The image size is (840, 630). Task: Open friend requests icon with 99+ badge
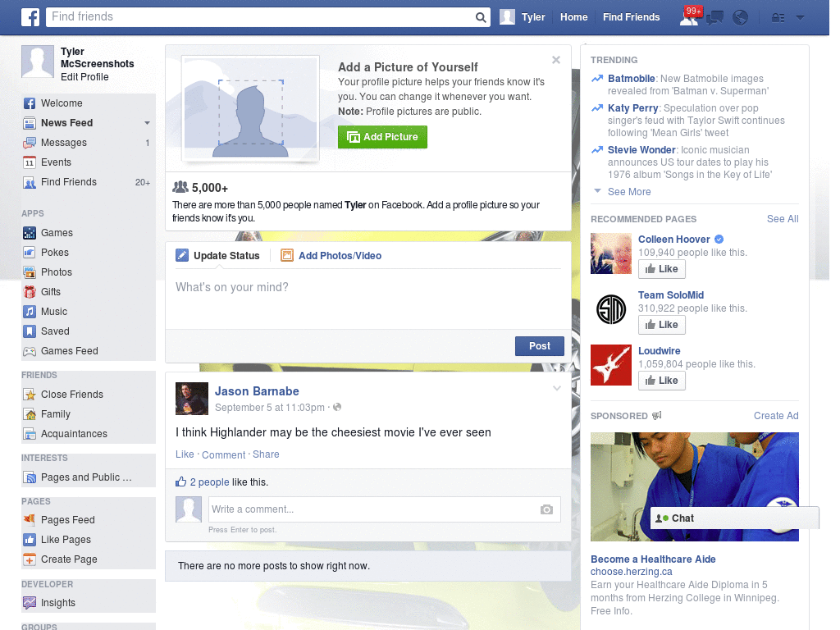689,18
